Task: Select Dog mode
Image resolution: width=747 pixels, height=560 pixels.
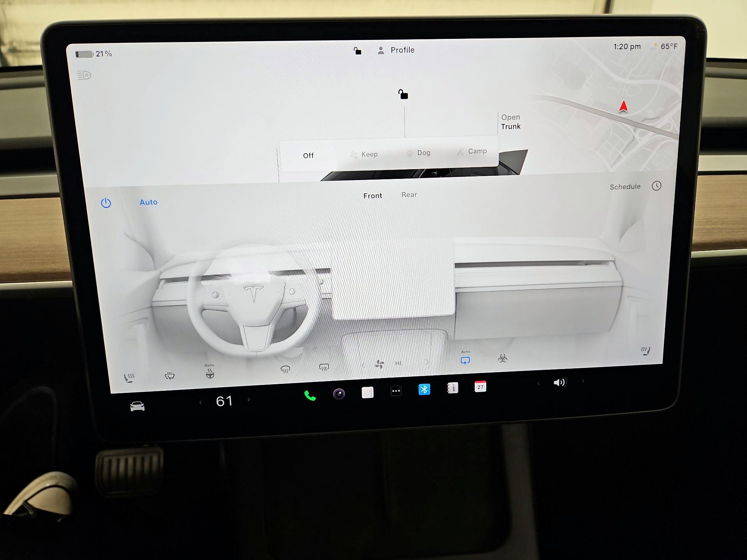Action: pos(418,153)
